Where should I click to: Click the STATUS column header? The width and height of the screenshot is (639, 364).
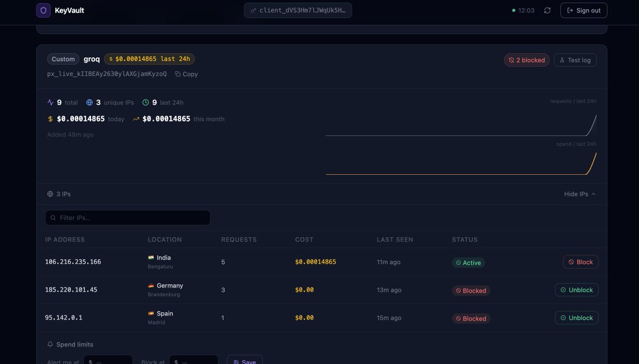point(465,239)
